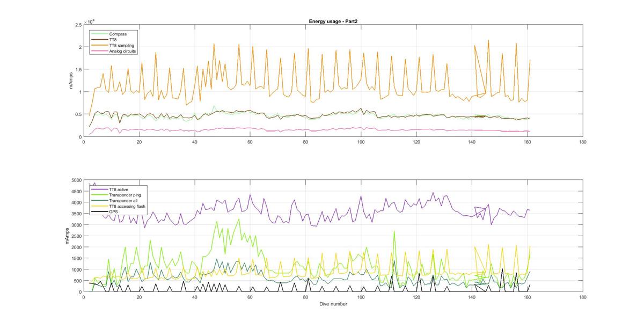Click the lower plot's 'mAmps' y-axis label
Screen dimensions: 644x328
[68, 236]
